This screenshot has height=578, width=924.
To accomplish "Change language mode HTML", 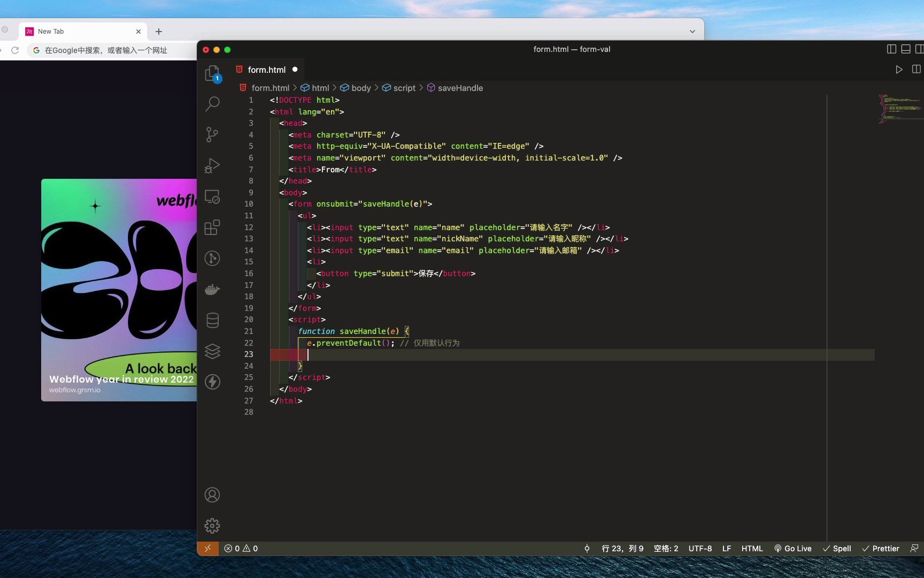I will tap(752, 549).
